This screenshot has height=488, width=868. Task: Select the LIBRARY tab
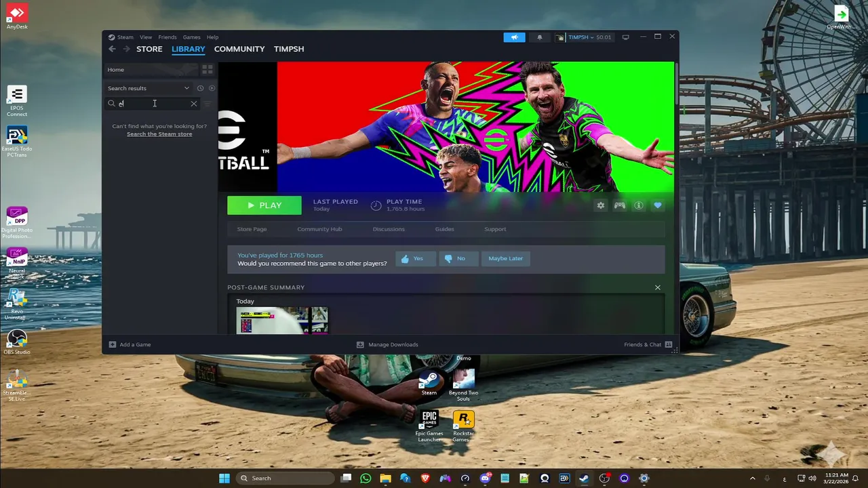[x=189, y=49]
